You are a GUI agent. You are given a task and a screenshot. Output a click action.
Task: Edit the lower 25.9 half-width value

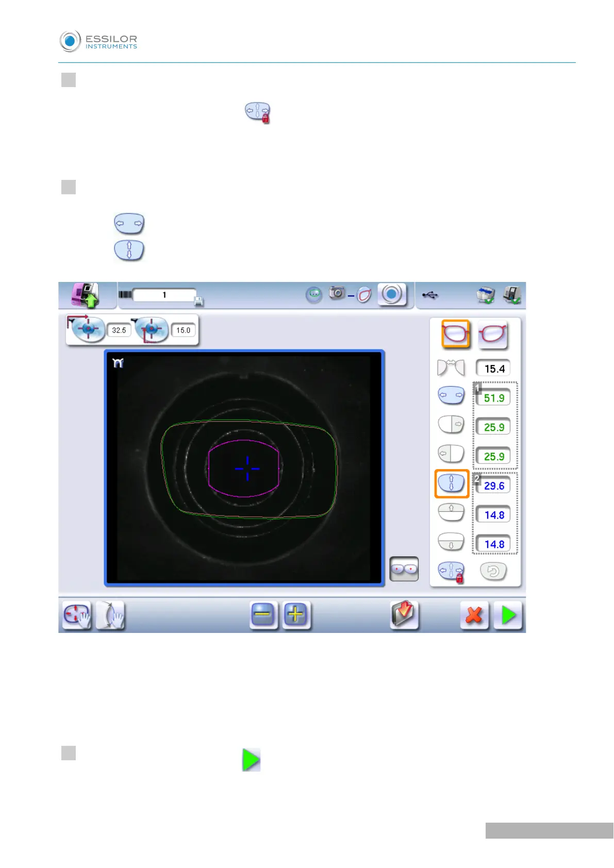tap(494, 456)
